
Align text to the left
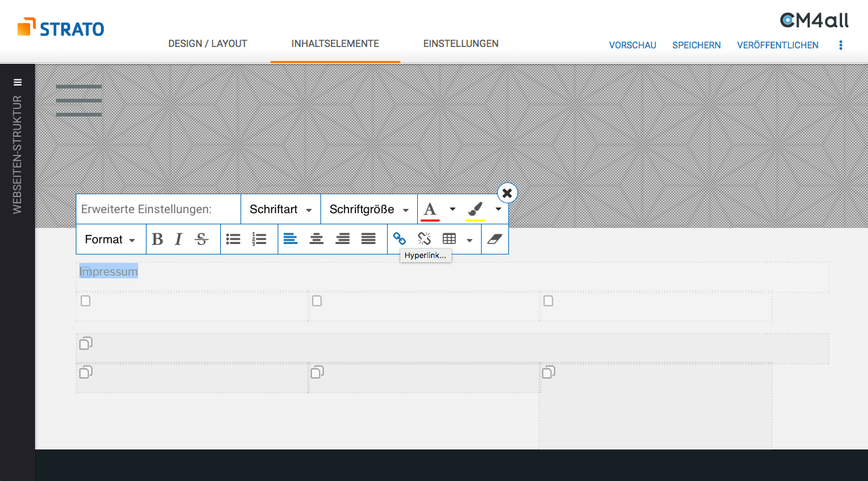click(290, 239)
